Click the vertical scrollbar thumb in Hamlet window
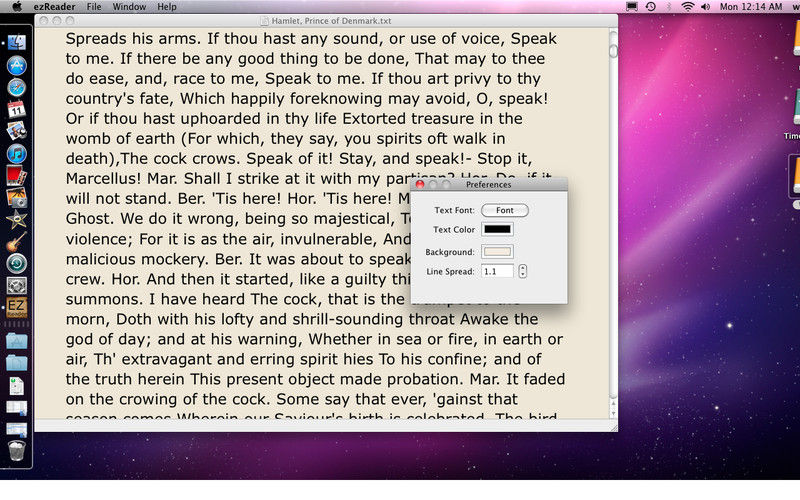Screen dimensions: 800x500 (613, 51)
